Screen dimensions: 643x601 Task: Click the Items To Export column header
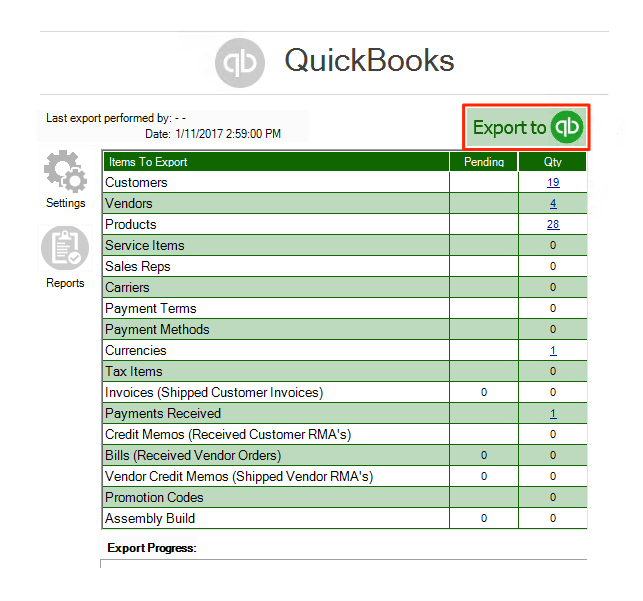(x=276, y=162)
